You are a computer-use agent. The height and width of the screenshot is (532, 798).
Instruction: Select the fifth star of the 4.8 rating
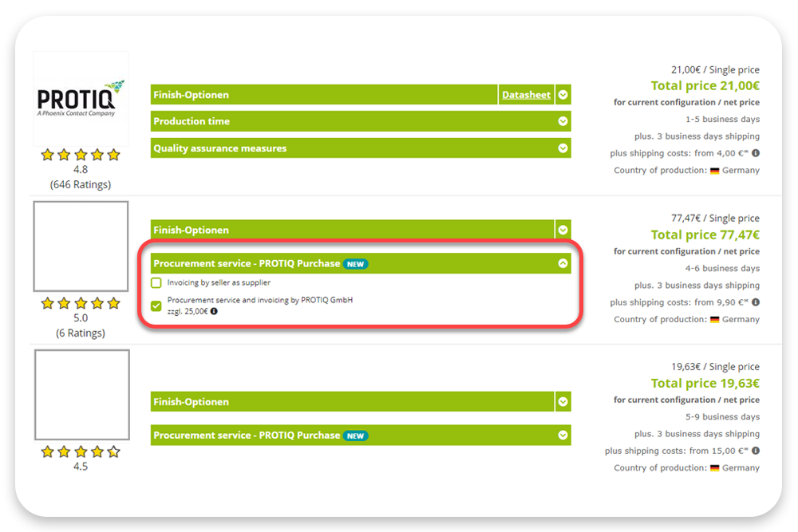(114, 155)
